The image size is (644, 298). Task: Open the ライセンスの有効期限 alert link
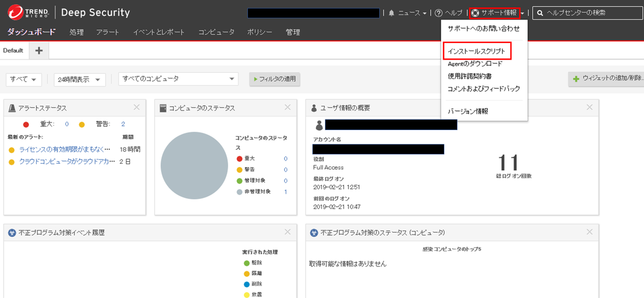64,149
